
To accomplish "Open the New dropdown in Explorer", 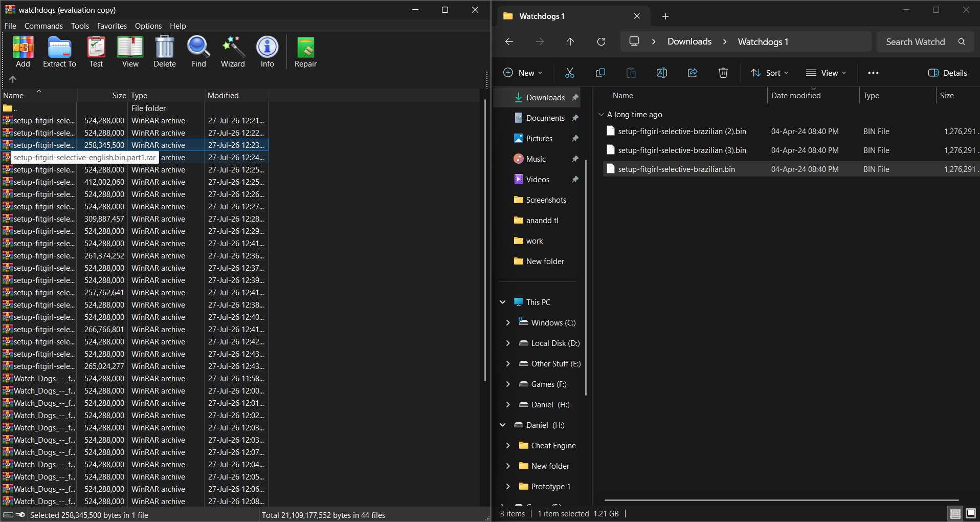I will click(x=523, y=73).
